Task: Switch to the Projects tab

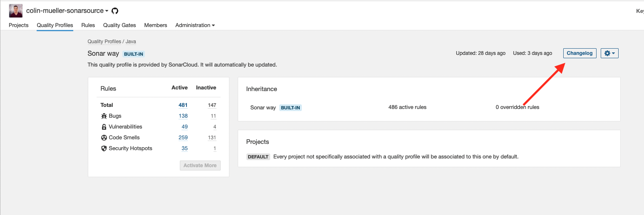Action: tap(19, 25)
